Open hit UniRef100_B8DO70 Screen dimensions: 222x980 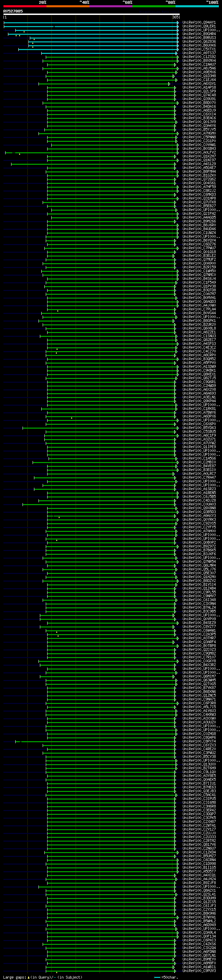click(x=199, y=103)
